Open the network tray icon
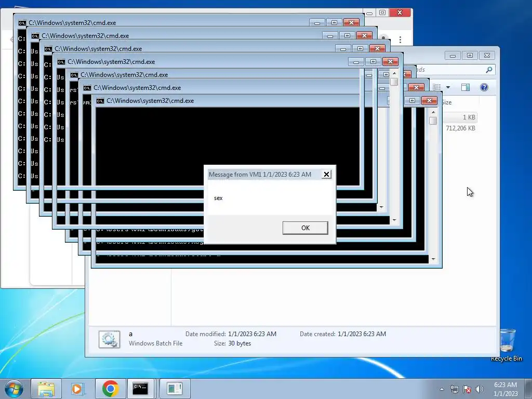532x399 pixels. pyautogui.click(x=454, y=389)
